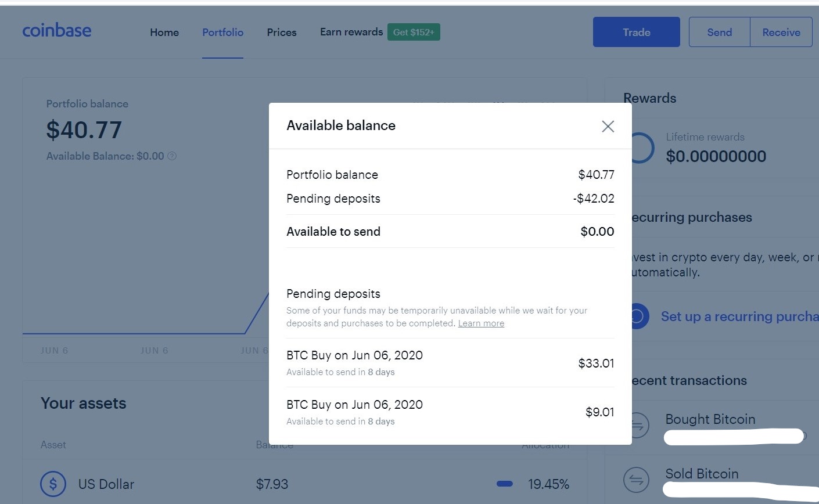Screen dimensions: 819x504
Task: Select the $9.01 BTC Buy pending deposit
Action: click(450, 412)
